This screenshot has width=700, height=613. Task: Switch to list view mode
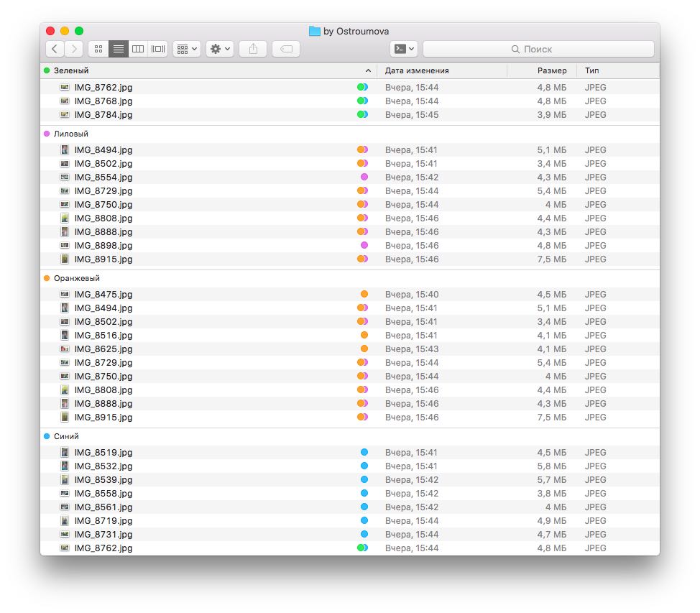coord(119,49)
